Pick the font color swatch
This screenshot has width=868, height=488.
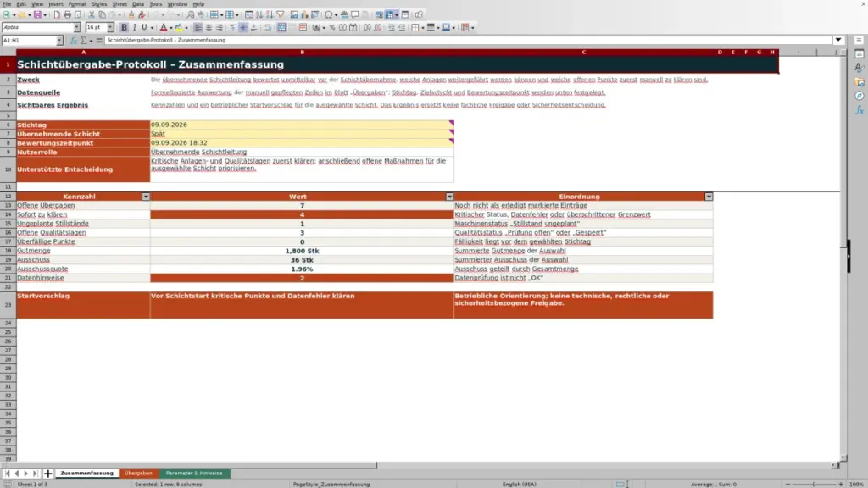[x=164, y=28]
